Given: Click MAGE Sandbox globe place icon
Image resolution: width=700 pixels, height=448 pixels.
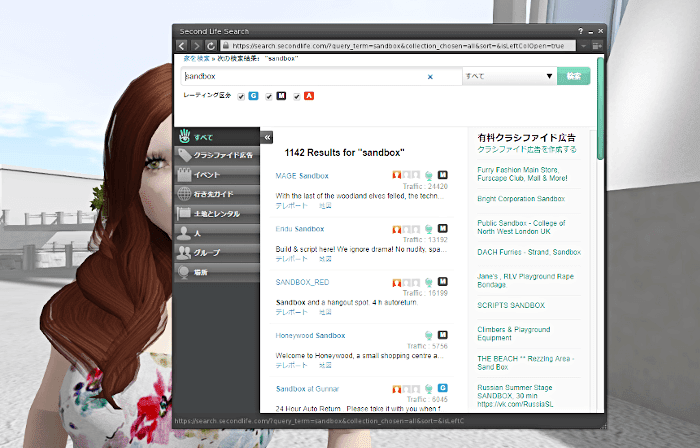Looking at the screenshot, I should pyautogui.click(x=429, y=175).
